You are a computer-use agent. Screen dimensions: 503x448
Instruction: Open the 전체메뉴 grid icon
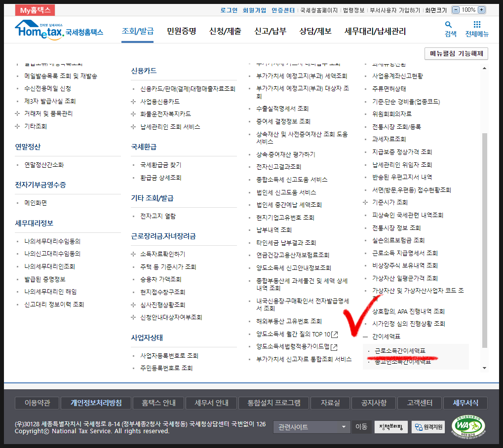tap(476, 25)
